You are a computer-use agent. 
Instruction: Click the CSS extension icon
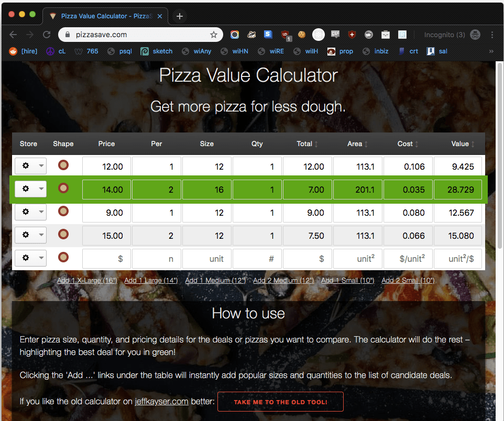pyautogui.click(x=335, y=35)
